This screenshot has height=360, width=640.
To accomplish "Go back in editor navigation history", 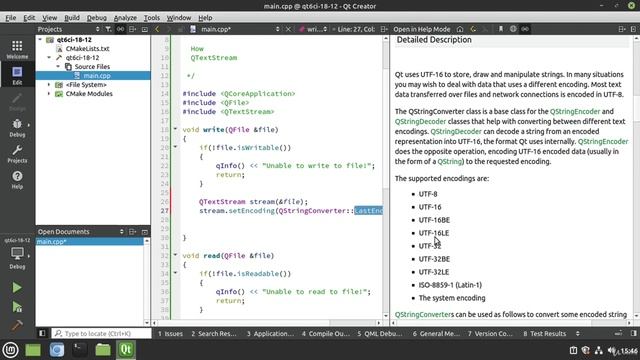I will tap(157, 29).
